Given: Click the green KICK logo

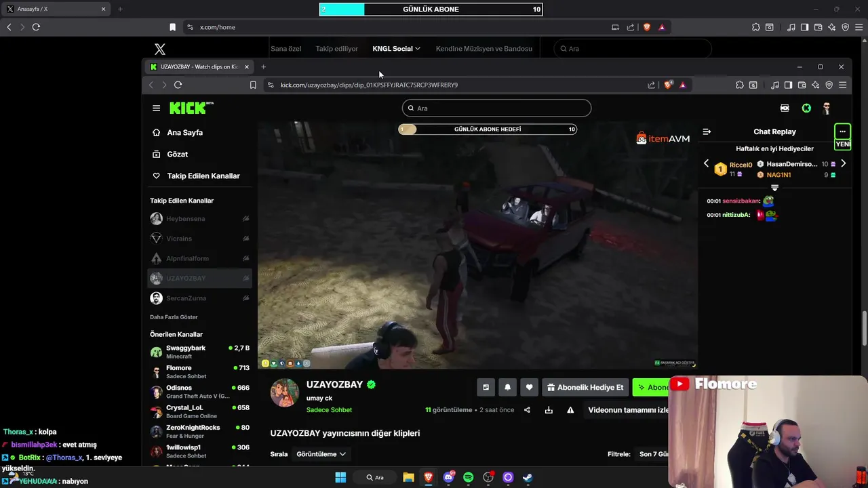Looking at the screenshot, I should click(191, 108).
